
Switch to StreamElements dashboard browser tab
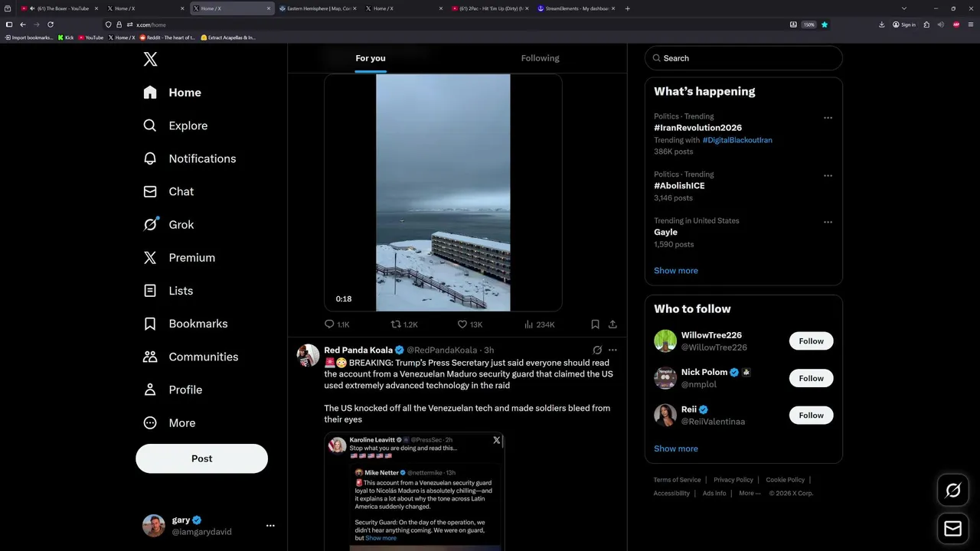pos(577,8)
